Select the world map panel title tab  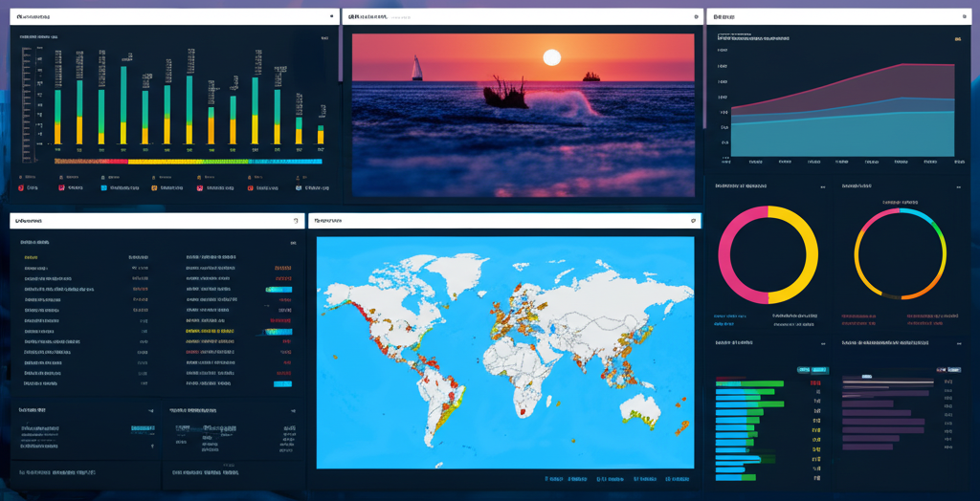(x=330, y=221)
